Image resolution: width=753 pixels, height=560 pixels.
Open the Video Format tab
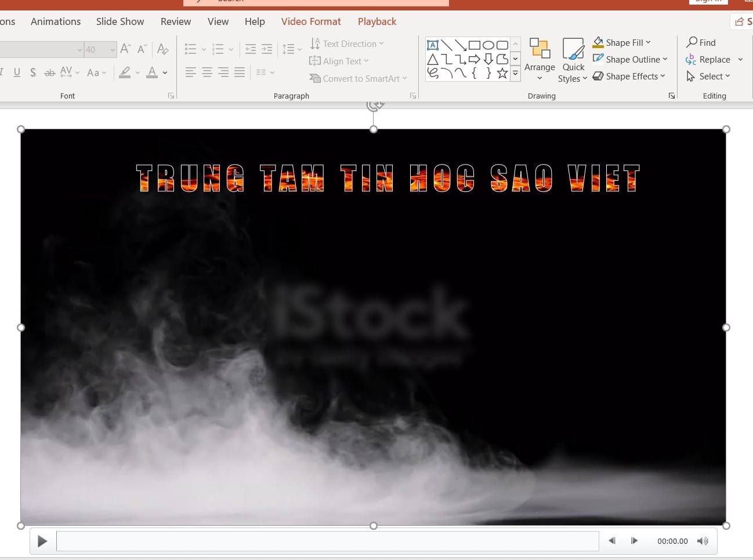pos(311,21)
